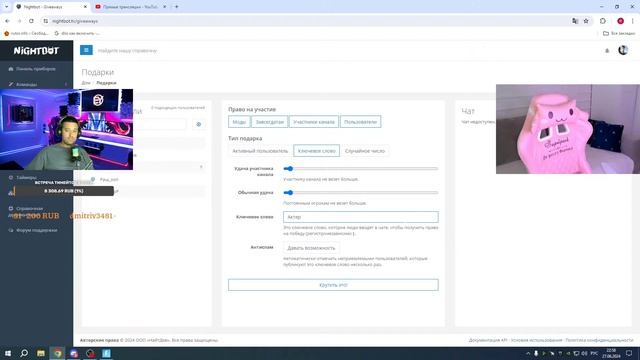This screenshot has width=640, height=360.
Task: Click the Крутить это button
Action: (333, 285)
